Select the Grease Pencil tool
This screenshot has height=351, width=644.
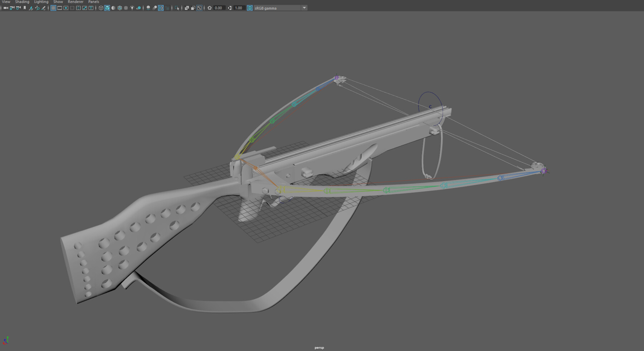coord(44,8)
